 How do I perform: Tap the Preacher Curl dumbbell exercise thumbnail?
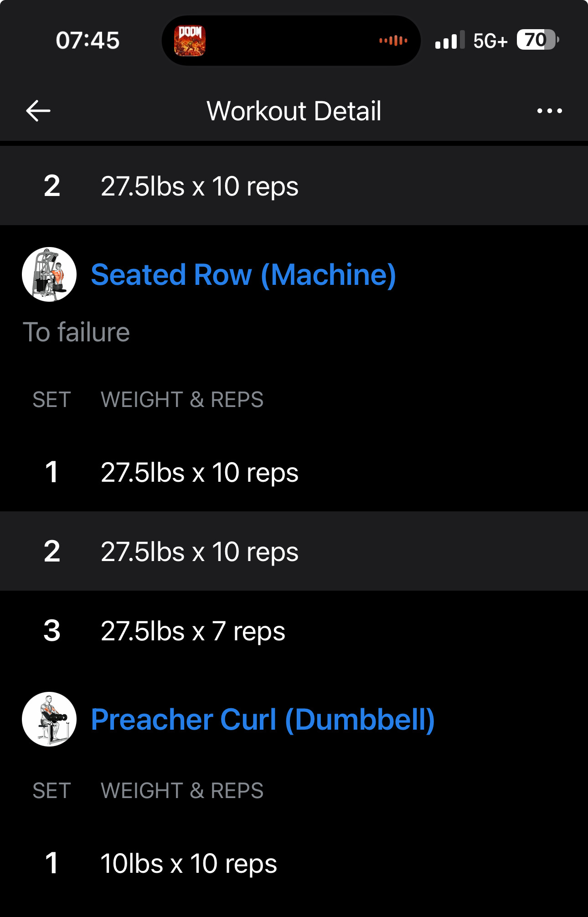[x=49, y=719]
